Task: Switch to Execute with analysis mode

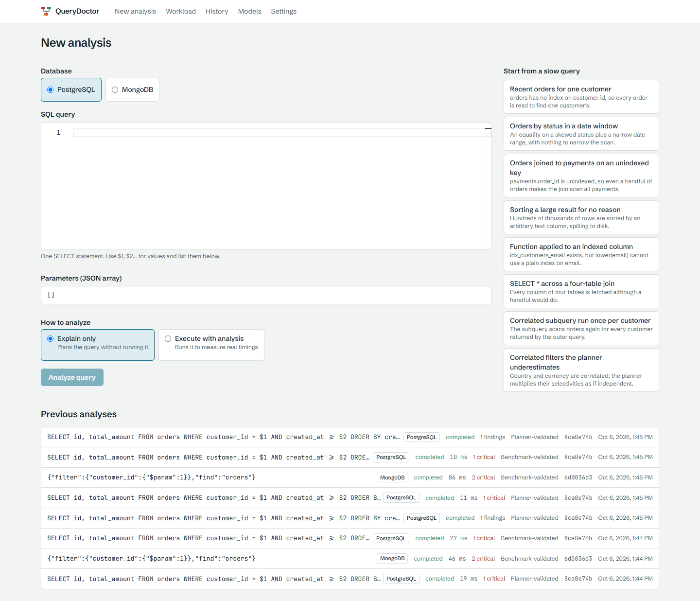Action: click(211, 345)
